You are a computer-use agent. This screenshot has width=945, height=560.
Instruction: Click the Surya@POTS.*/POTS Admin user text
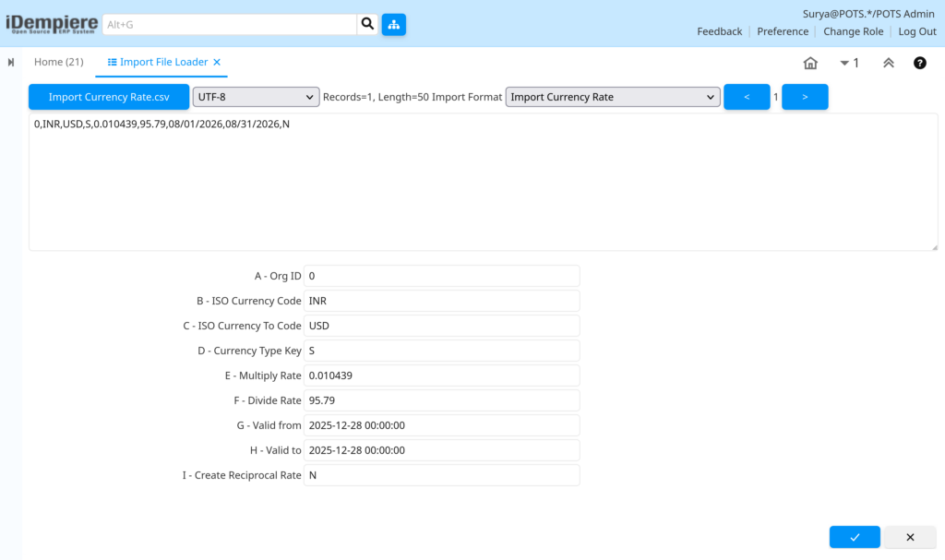[x=868, y=14]
